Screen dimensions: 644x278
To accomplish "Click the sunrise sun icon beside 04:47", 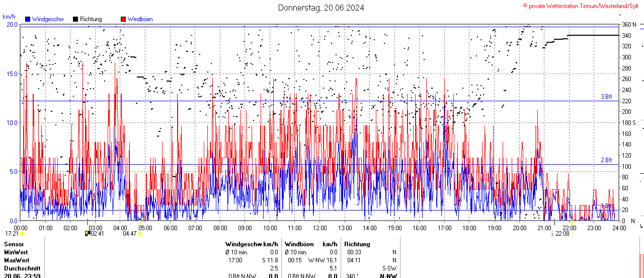I will tap(140, 234).
